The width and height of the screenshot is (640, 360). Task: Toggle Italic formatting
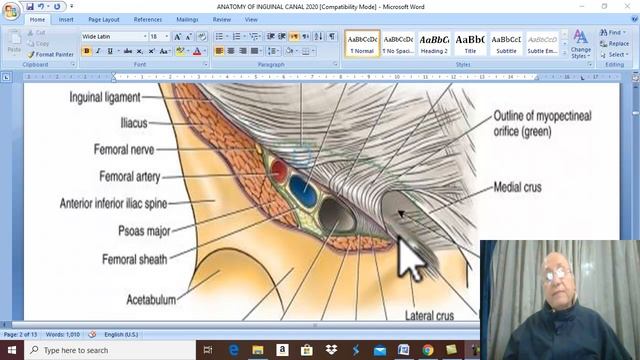click(x=98, y=51)
